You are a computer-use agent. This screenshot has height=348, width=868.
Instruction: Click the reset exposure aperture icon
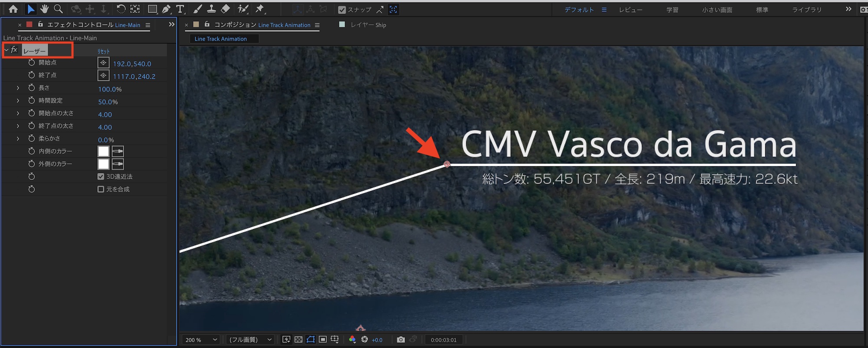365,340
